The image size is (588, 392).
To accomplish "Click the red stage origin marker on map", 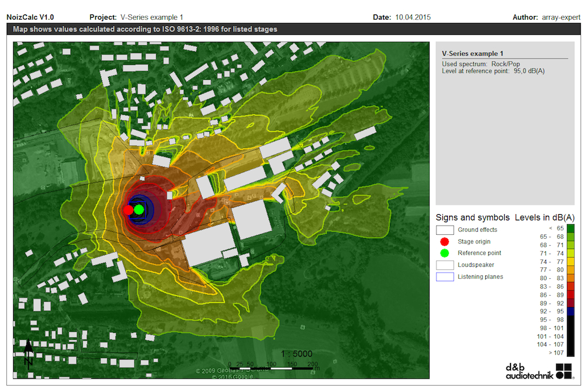I will tap(128, 210).
